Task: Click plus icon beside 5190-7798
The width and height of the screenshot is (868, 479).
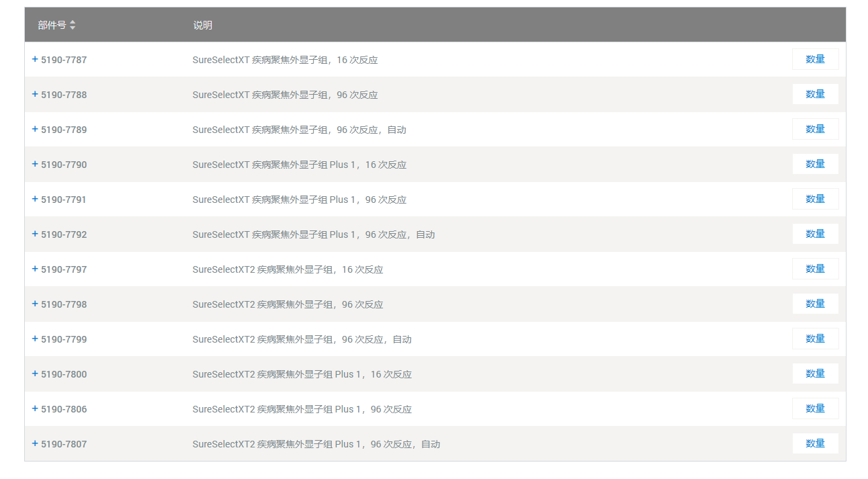Action: coord(35,304)
